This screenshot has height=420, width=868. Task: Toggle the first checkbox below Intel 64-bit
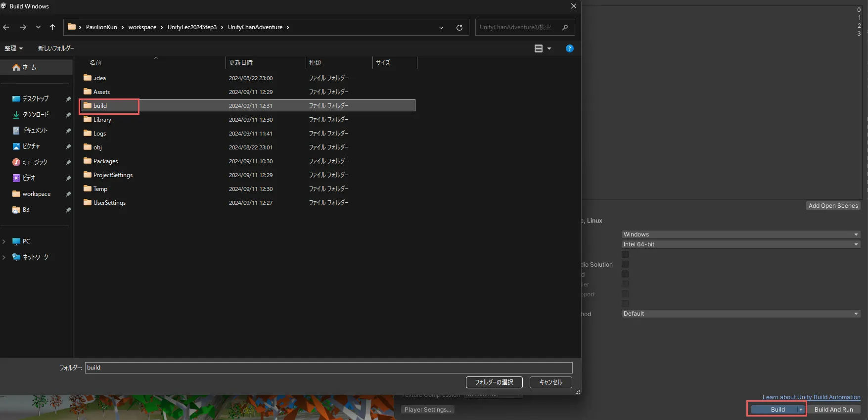click(x=625, y=254)
